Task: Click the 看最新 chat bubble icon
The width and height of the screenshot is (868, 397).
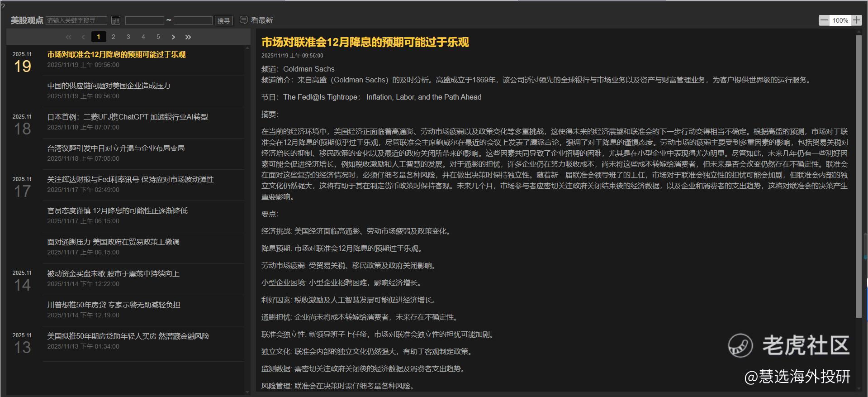Action: [244, 20]
